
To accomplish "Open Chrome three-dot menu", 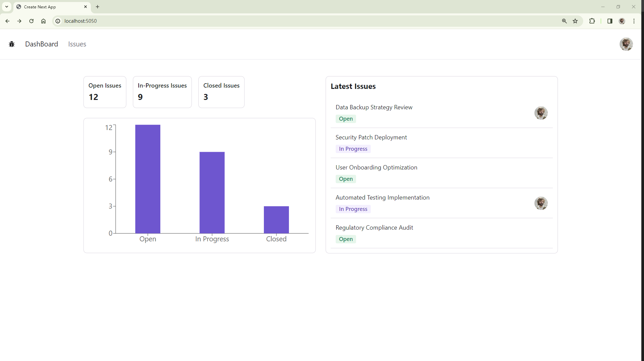I will [634, 21].
